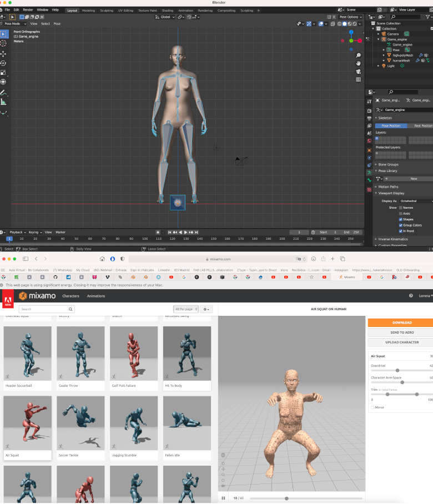Toggle camera view icon in viewport

(x=359, y=72)
